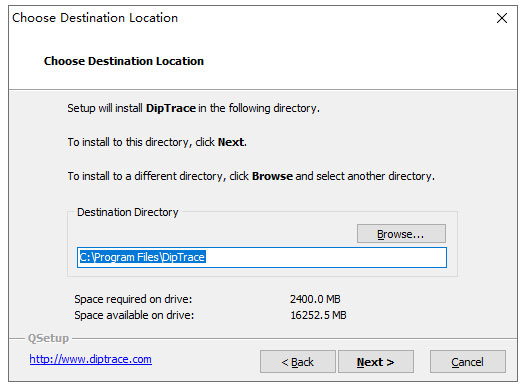Click the 'Space required on drive:' label

(x=133, y=299)
